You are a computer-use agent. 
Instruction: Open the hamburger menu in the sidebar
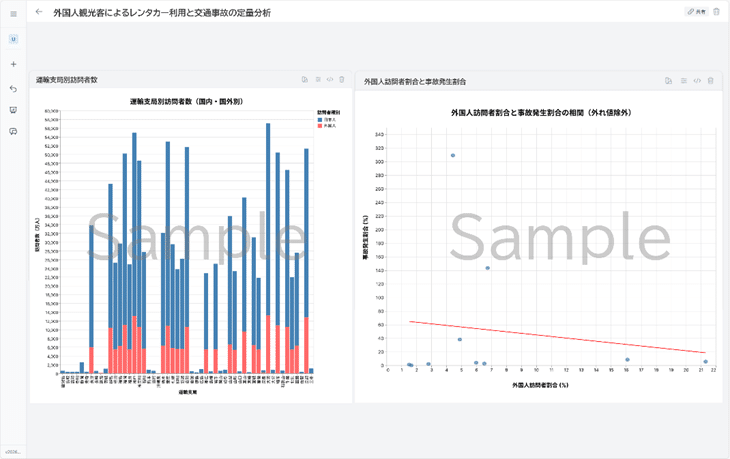(x=13, y=13)
